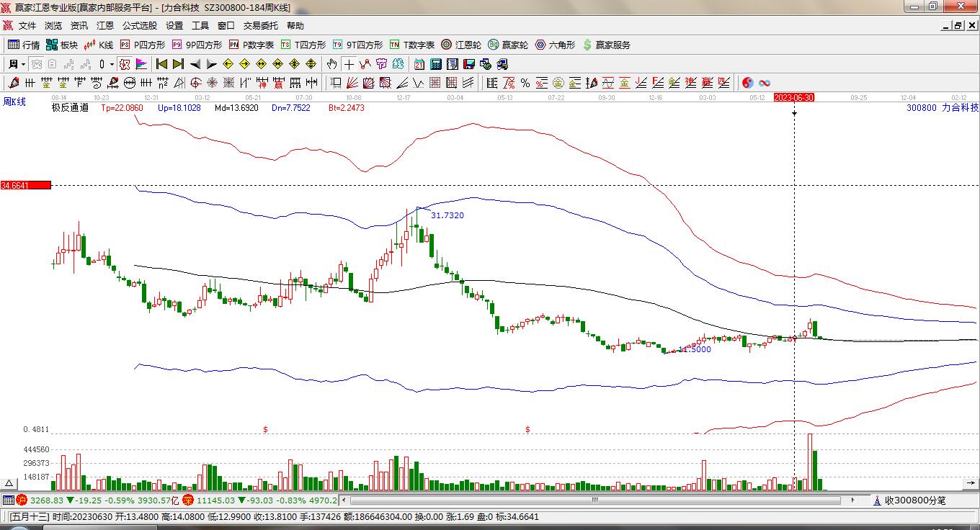Open the candlestick style dropdown arrow

[112, 64]
